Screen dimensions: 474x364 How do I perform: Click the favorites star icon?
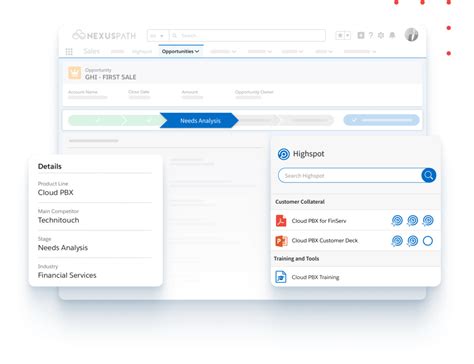click(x=339, y=35)
